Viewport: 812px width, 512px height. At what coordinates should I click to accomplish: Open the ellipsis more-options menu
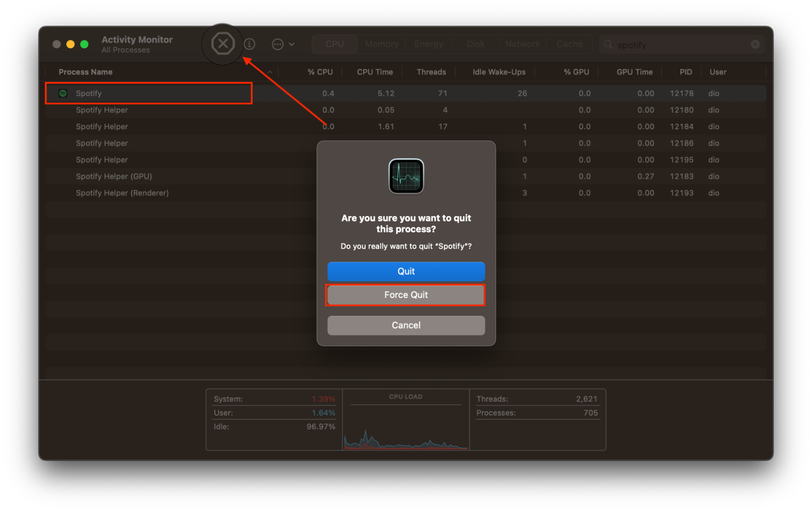click(x=283, y=44)
